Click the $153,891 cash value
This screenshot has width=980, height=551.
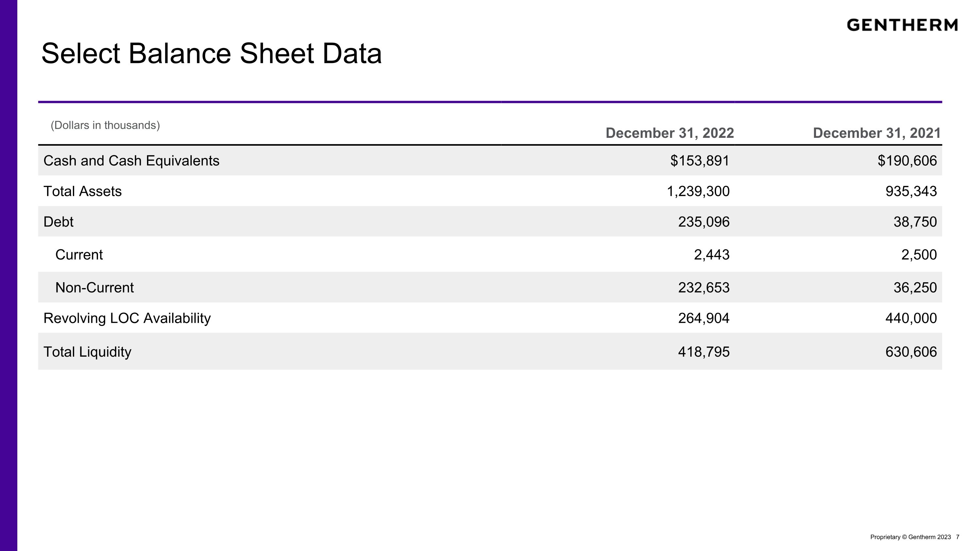[x=700, y=161]
